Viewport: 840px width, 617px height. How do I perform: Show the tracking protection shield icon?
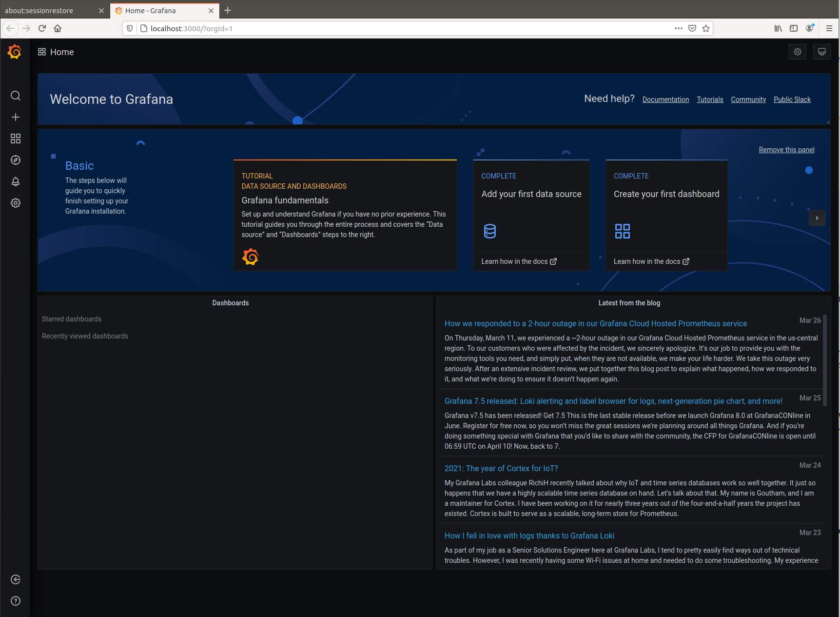[130, 28]
